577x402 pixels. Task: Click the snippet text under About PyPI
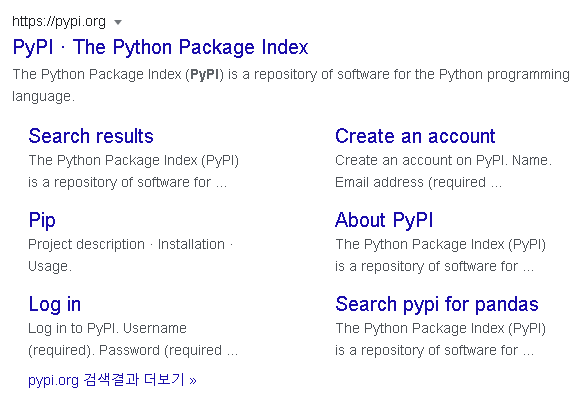coord(440,255)
